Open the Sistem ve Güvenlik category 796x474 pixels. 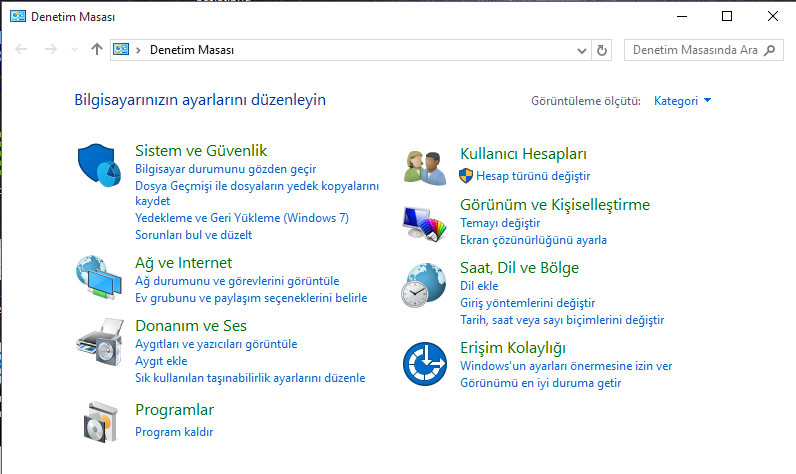[201, 151]
